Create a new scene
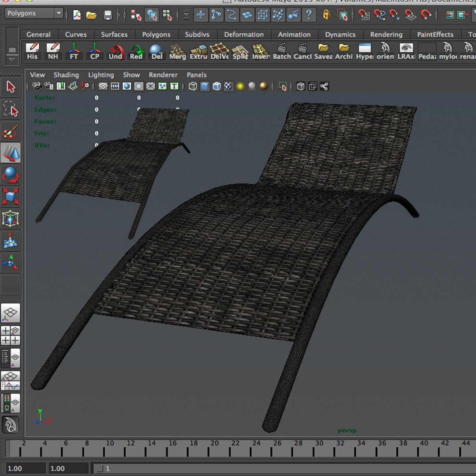 coord(77,15)
